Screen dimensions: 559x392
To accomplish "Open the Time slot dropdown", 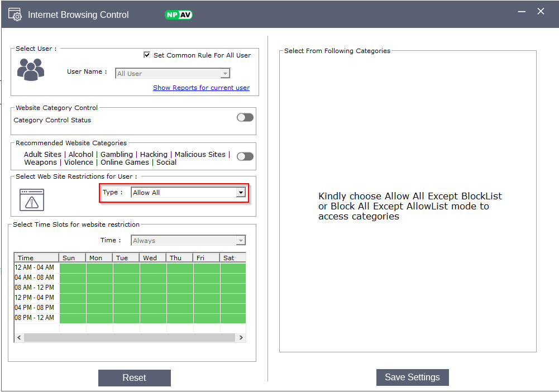I will click(241, 241).
